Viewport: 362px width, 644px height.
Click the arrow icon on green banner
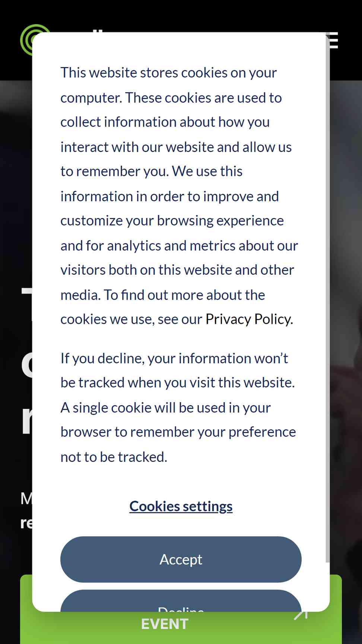301,615
